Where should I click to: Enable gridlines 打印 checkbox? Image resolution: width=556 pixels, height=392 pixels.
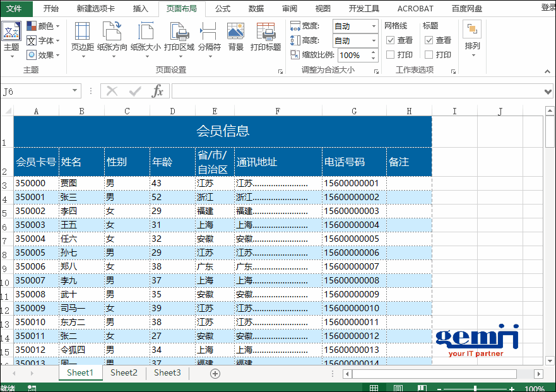pyautogui.click(x=391, y=55)
